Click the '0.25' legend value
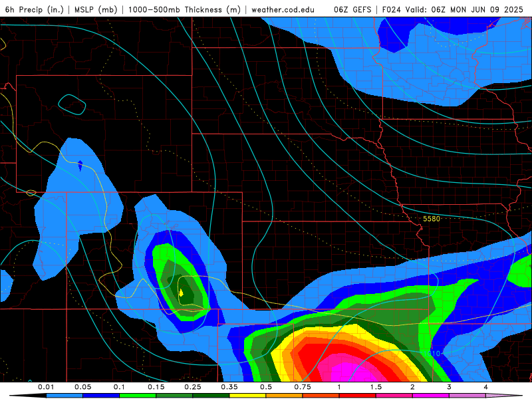The height and width of the screenshot is (399, 532). click(x=193, y=387)
